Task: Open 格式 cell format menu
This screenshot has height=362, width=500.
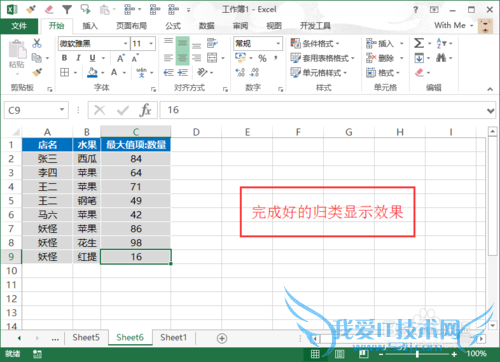Action: 383,73
